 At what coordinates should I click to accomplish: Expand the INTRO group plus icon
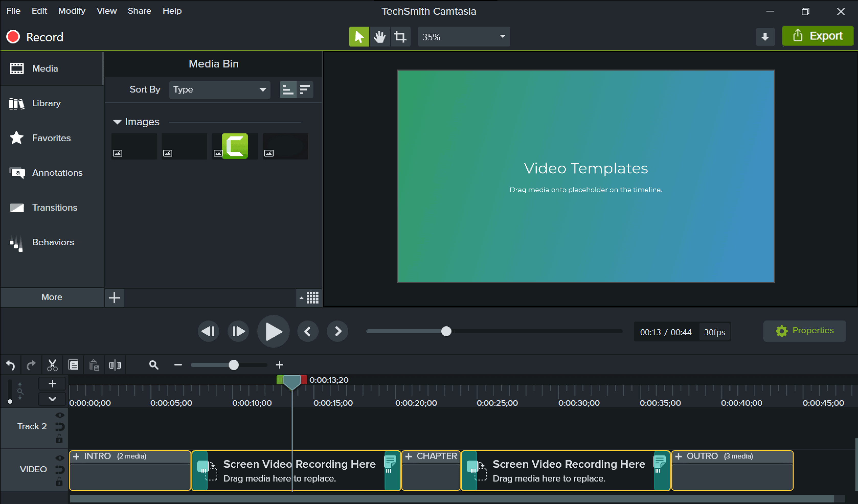coord(76,456)
